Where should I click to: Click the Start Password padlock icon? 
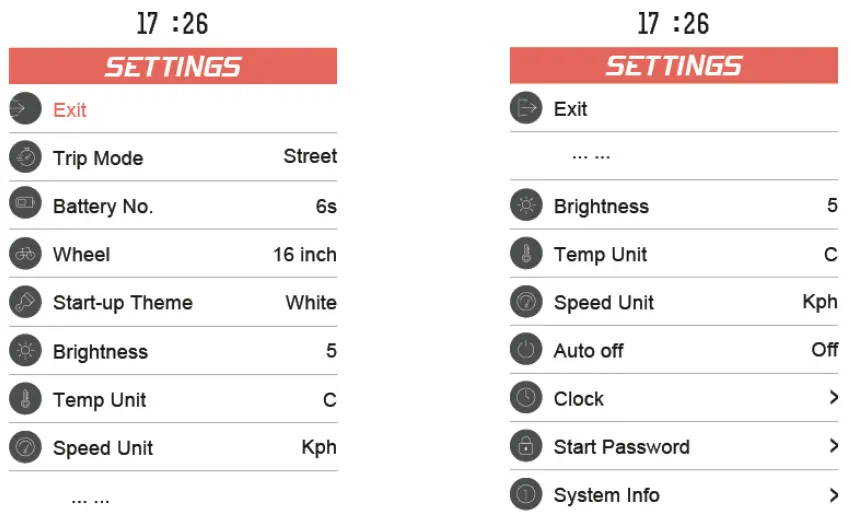pos(526,446)
